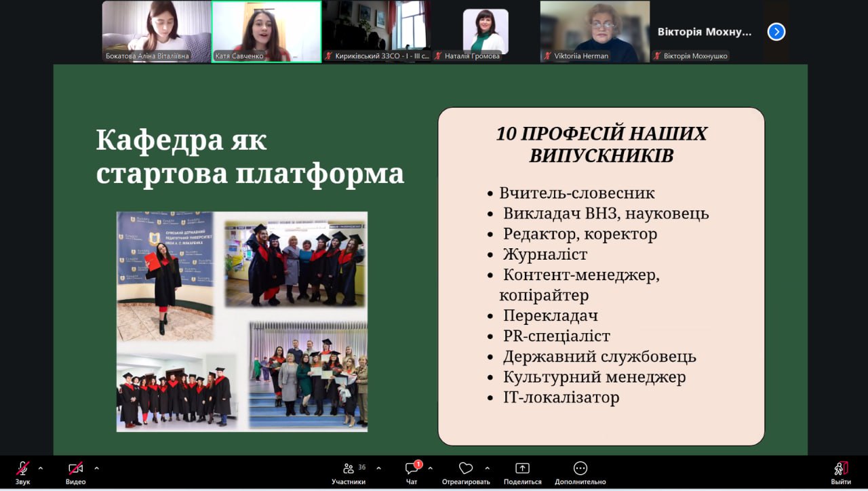Turn on the camera with Видео button
This screenshot has height=491, width=868.
75,469
